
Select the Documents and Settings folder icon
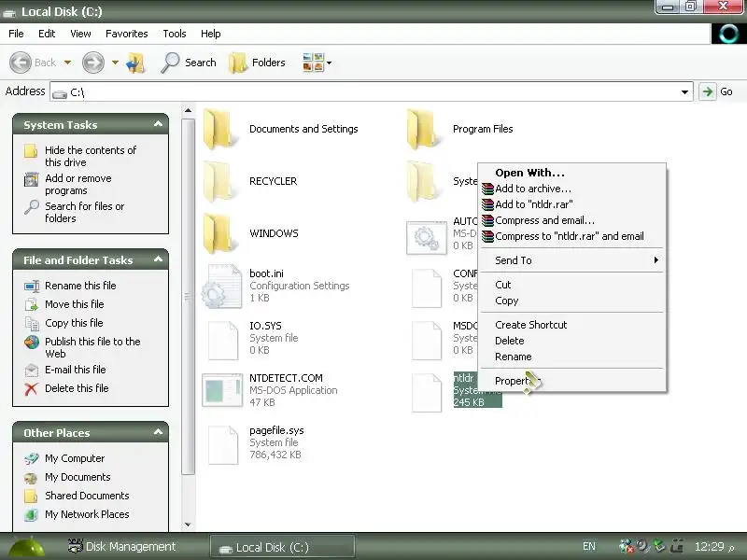220,129
